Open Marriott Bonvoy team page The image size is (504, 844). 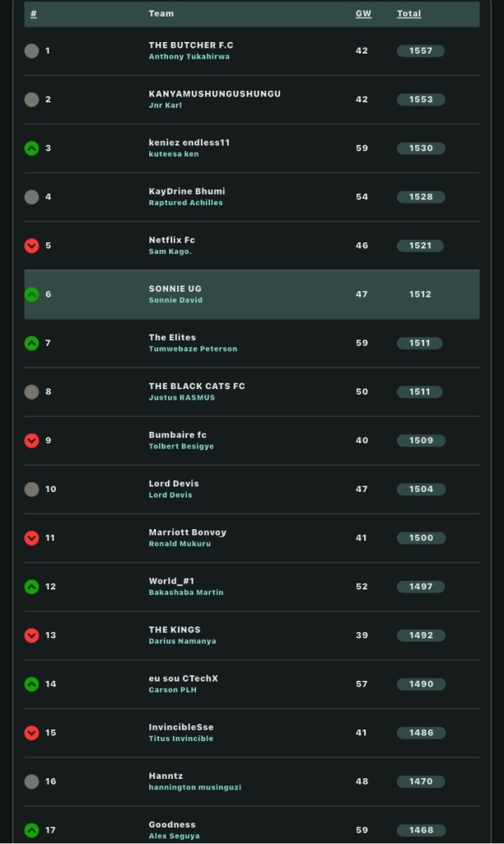187,532
